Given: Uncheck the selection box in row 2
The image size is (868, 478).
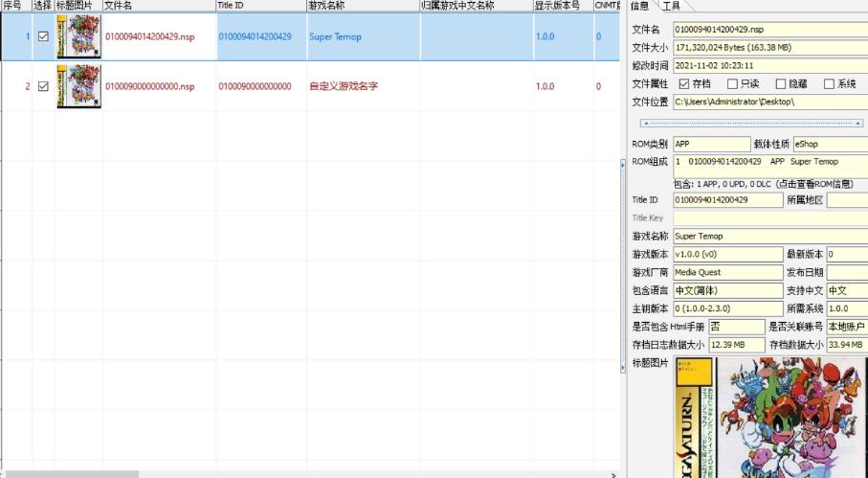Looking at the screenshot, I should pos(43,86).
